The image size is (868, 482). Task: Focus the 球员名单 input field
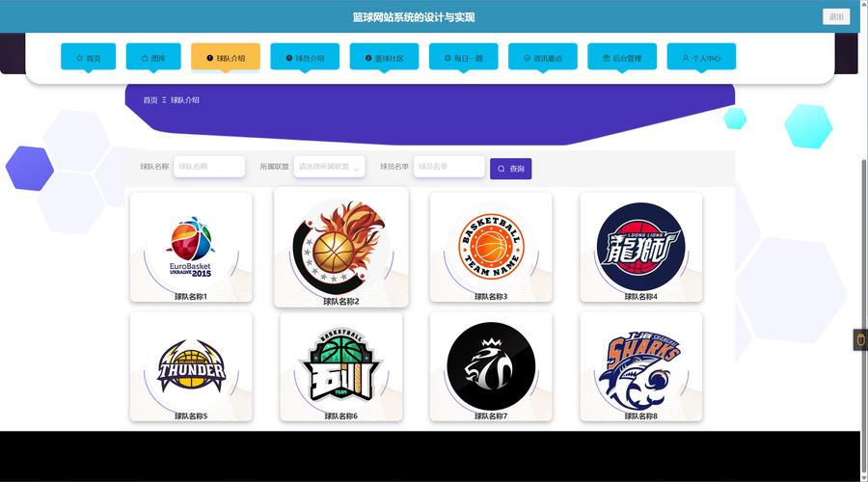(x=448, y=167)
